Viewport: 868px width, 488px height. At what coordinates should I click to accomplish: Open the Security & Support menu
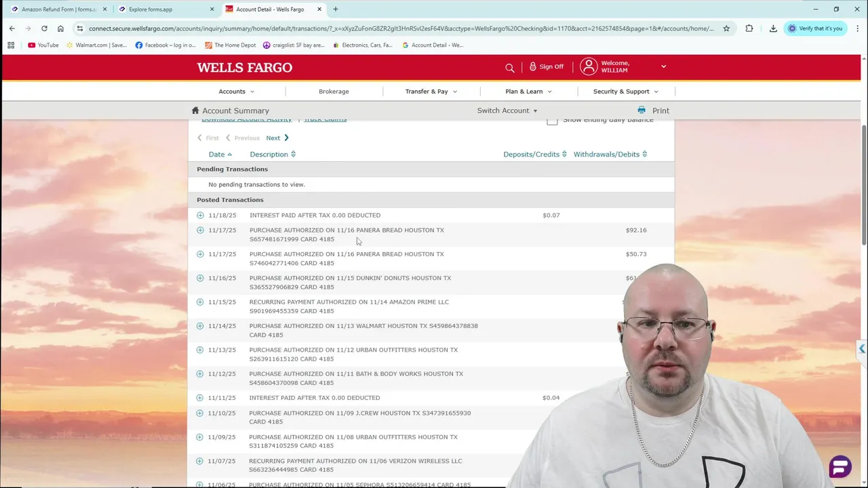tap(626, 91)
